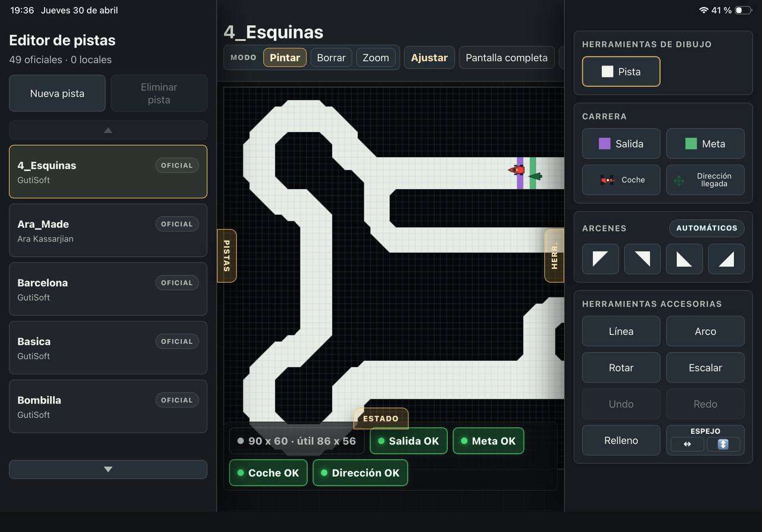Choose the green Meta finish-line tool
This screenshot has width=762, height=532.
(705, 143)
